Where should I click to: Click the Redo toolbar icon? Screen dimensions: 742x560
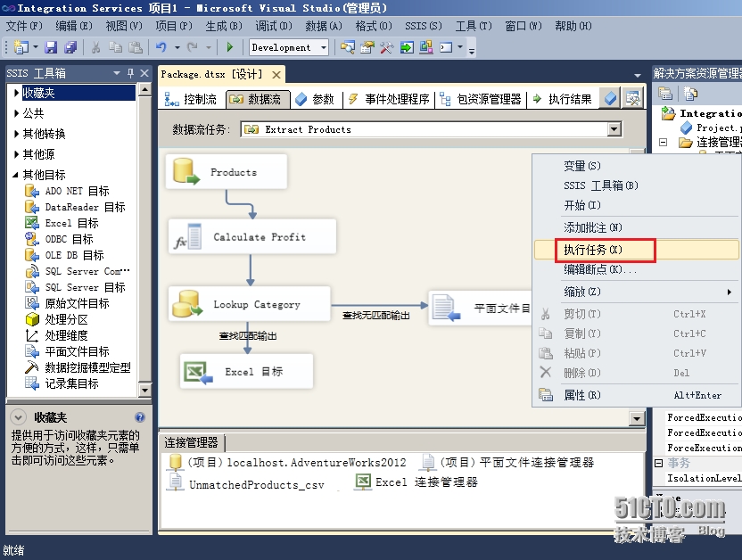point(192,47)
